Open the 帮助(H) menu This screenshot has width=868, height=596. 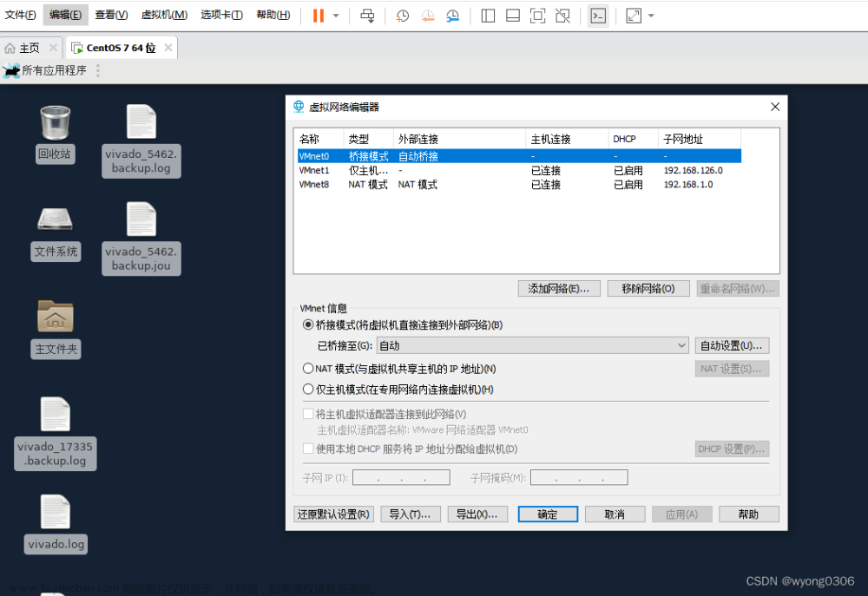(x=273, y=15)
